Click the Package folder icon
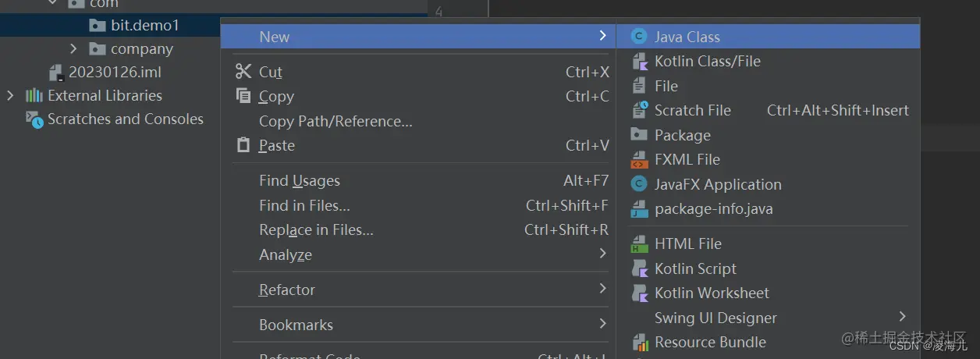The width and height of the screenshot is (980, 359). (639, 134)
